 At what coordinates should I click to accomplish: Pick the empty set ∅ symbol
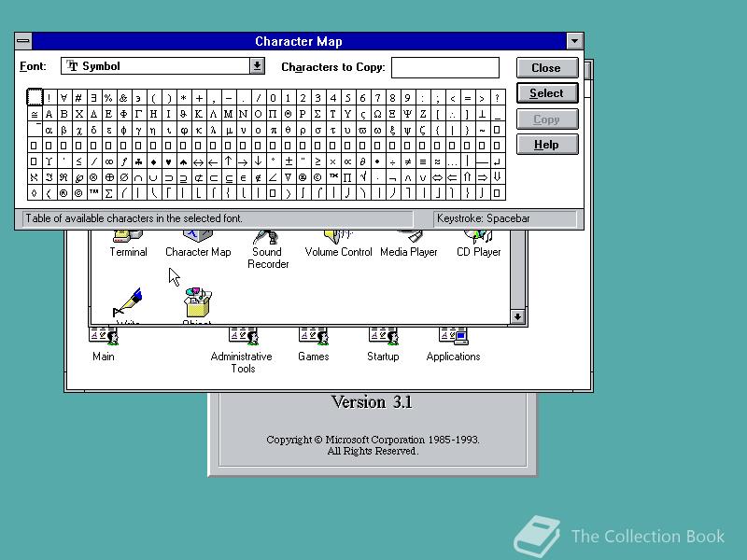tap(123, 177)
